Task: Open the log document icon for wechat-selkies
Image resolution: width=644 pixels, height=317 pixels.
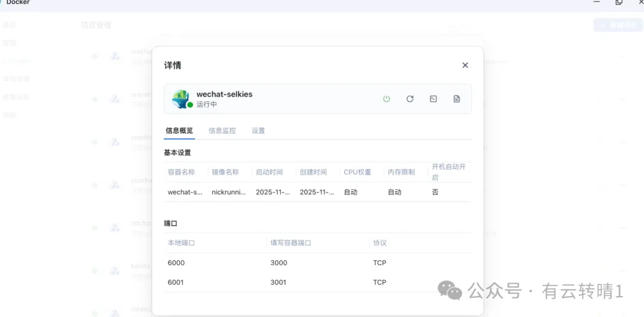Action: tap(457, 99)
